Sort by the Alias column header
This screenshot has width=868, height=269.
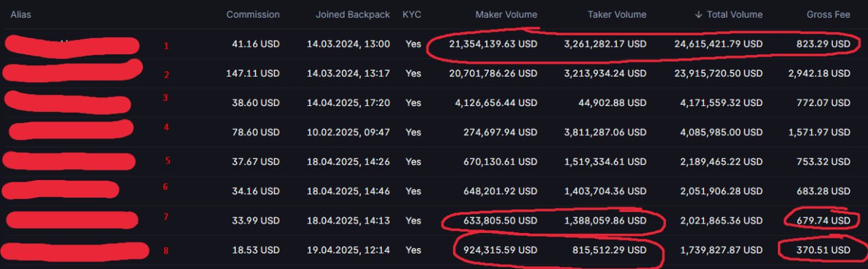20,14
